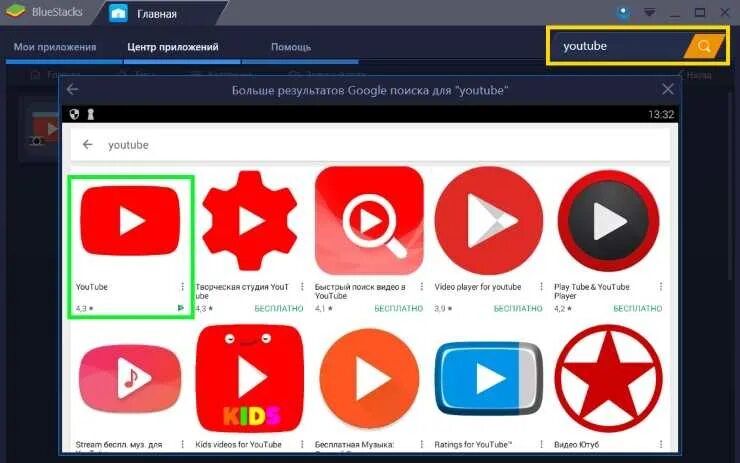This screenshot has height=463, width=740.
Task: Click the 3,9 star rating text
Action: pyautogui.click(x=444, y=309)
